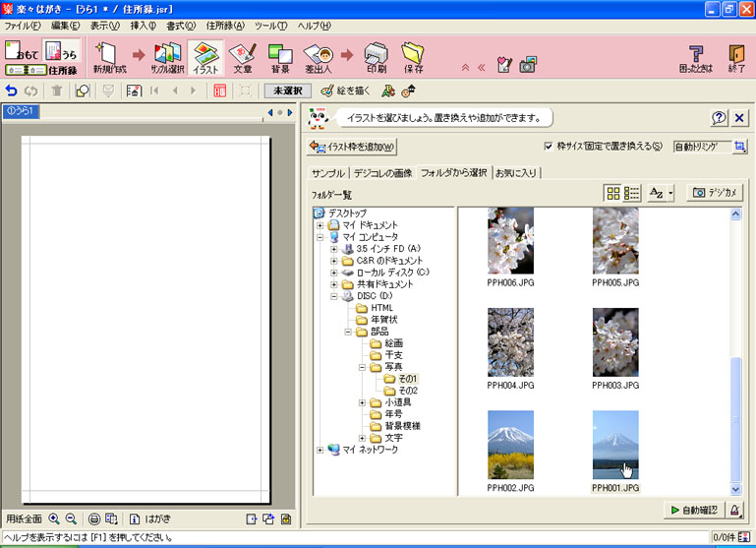The height and width of the screenshot is (548, 756).
Task: Collapse the 写真 folder in tree
Action: (x=363, y=367)
